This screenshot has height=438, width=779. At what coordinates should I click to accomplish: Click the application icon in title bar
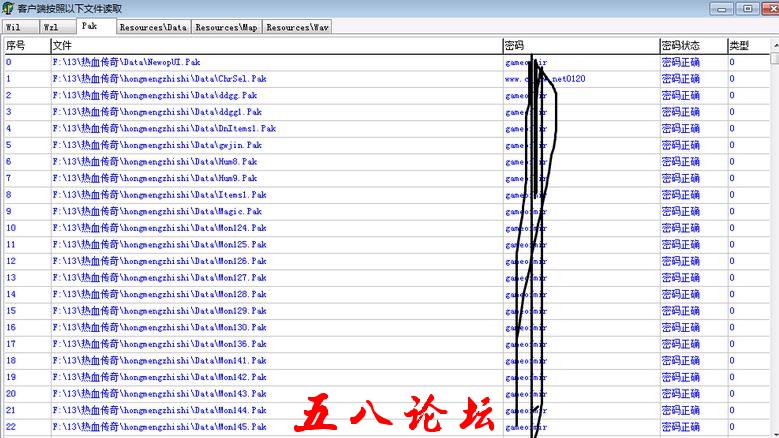pos(8,8)
